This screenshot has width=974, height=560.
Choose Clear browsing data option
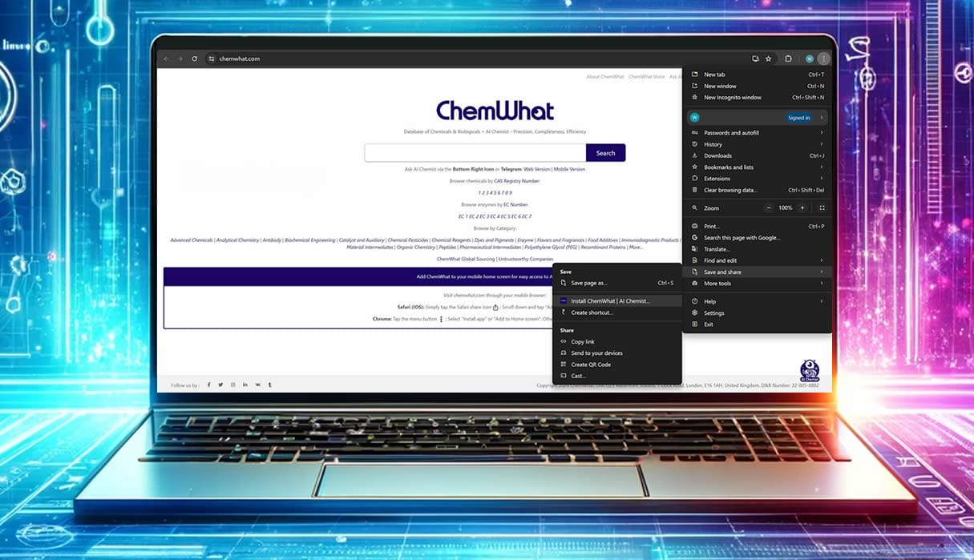pos(757,191)
